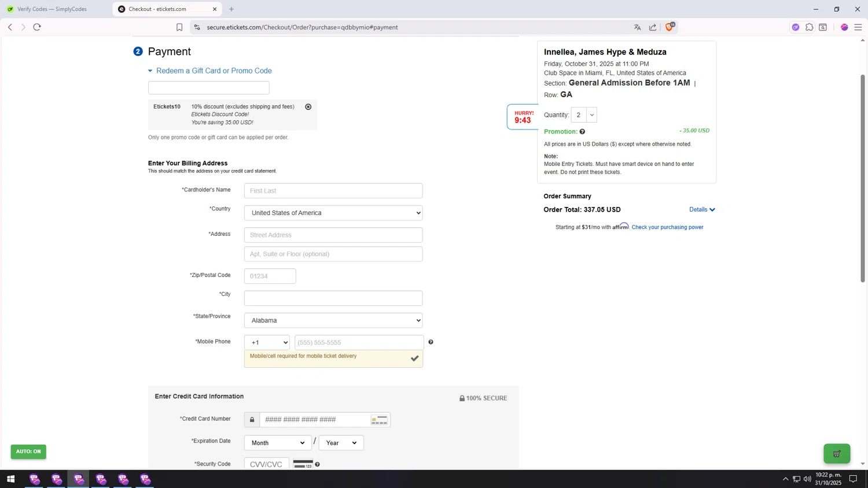Open the Windows Start menu
Viewport: 868px width, 488px height.
[10, 479]
